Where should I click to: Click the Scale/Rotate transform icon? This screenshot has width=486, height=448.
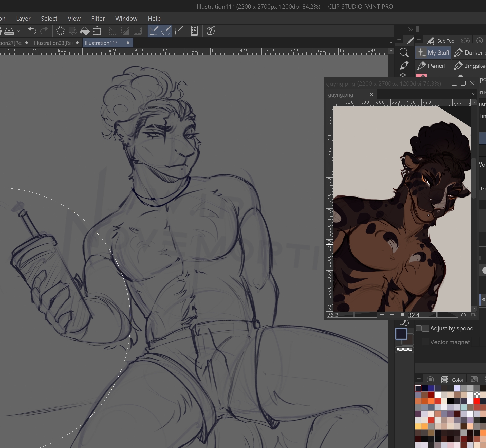97,31
